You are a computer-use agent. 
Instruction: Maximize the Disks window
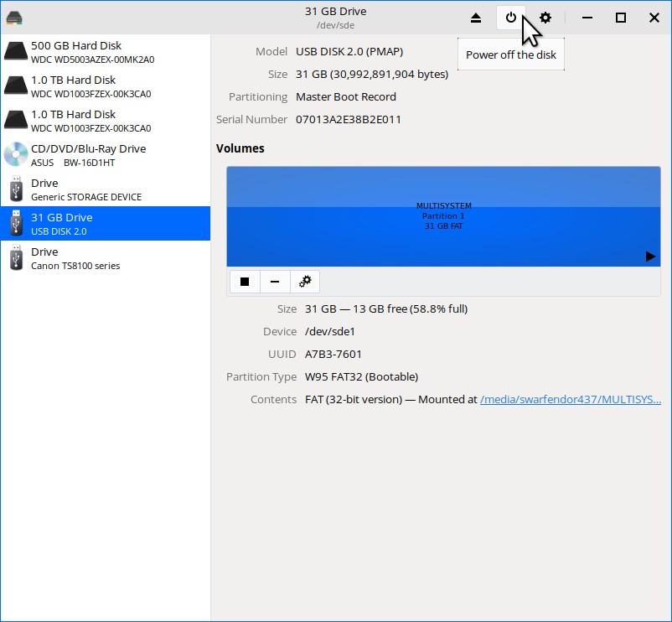tap(621, 18)
